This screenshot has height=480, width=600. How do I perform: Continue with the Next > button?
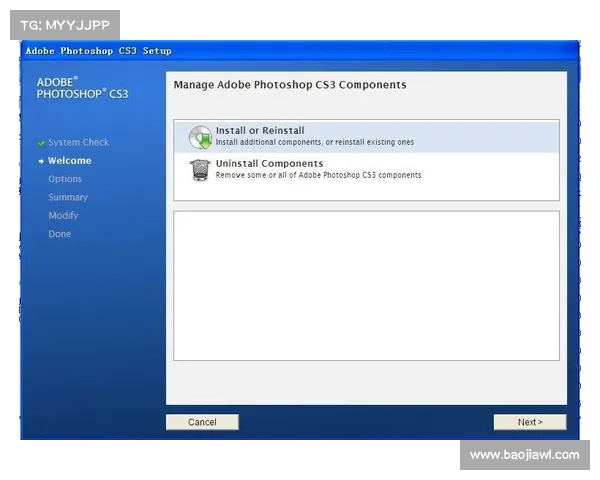530,422
